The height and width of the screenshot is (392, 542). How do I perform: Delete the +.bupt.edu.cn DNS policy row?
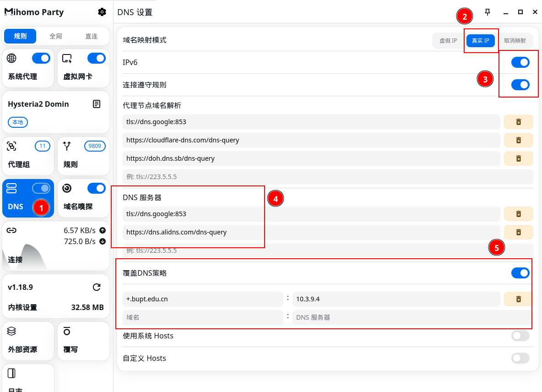[518, 299]
